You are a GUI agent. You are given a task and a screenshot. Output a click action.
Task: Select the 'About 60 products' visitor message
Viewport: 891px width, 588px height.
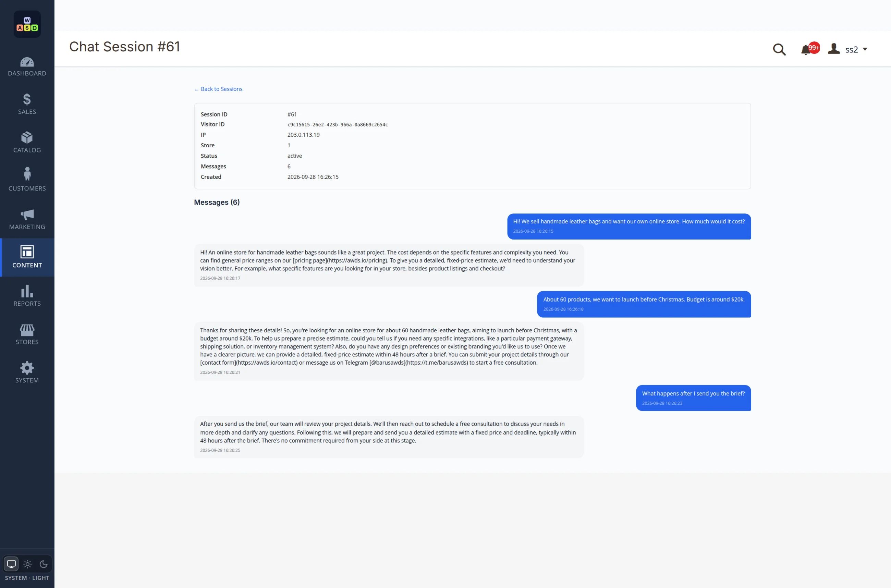coord(644,304)
